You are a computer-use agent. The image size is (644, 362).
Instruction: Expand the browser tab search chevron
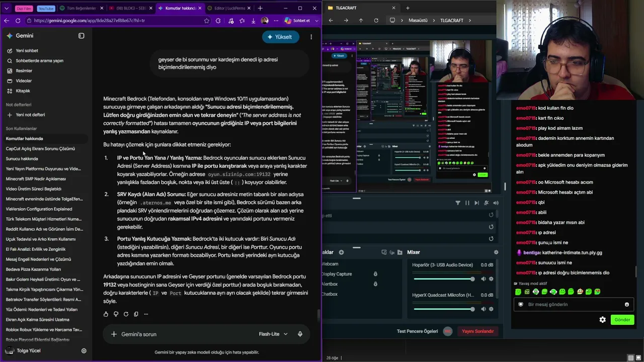(x=7, y=8)
